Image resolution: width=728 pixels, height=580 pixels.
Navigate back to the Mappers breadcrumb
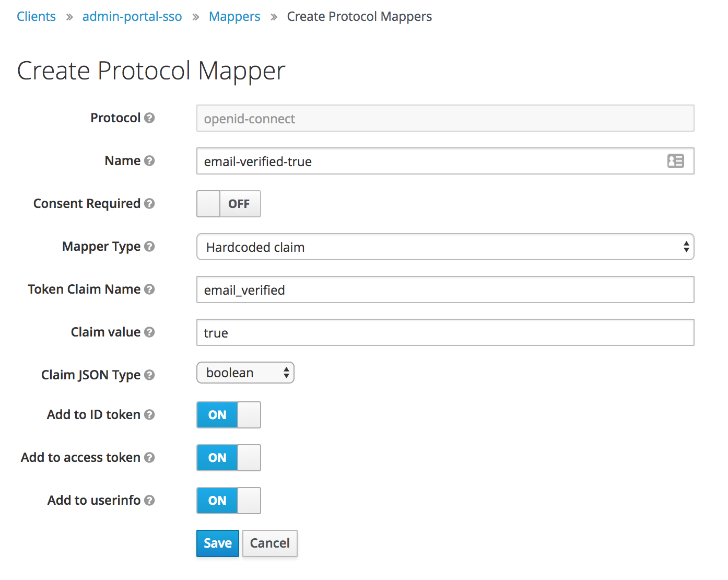click(234, 17)
